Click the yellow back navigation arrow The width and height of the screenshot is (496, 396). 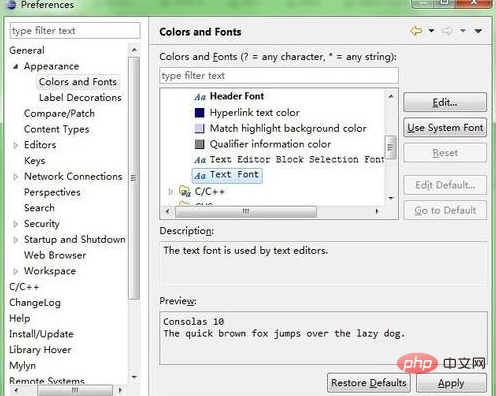pyautogui.click(x=416, y=31)
